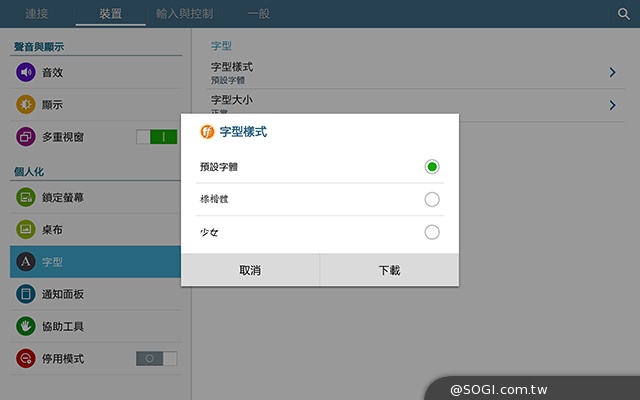This screenshot has height=400, width=640.
Task: Tap the 桌布 picture icon
Action: [x=26, y=229]
